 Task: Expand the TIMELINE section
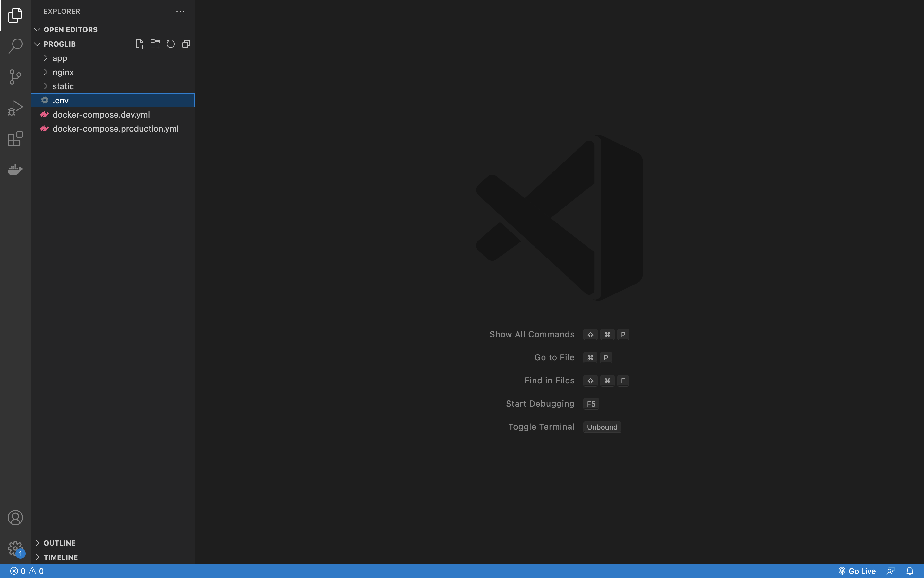[113, 557]
